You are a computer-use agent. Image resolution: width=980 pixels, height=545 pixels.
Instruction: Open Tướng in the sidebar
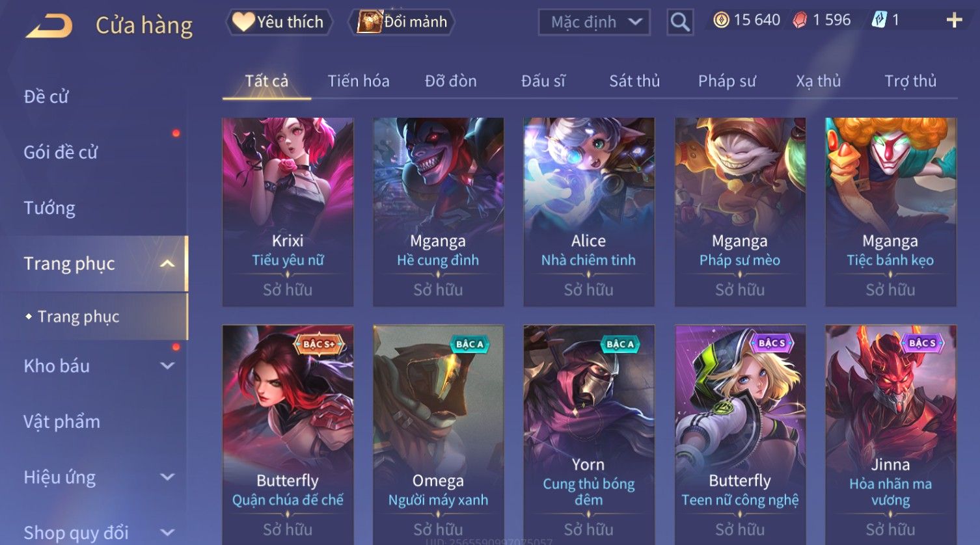[x=49, y=208]
